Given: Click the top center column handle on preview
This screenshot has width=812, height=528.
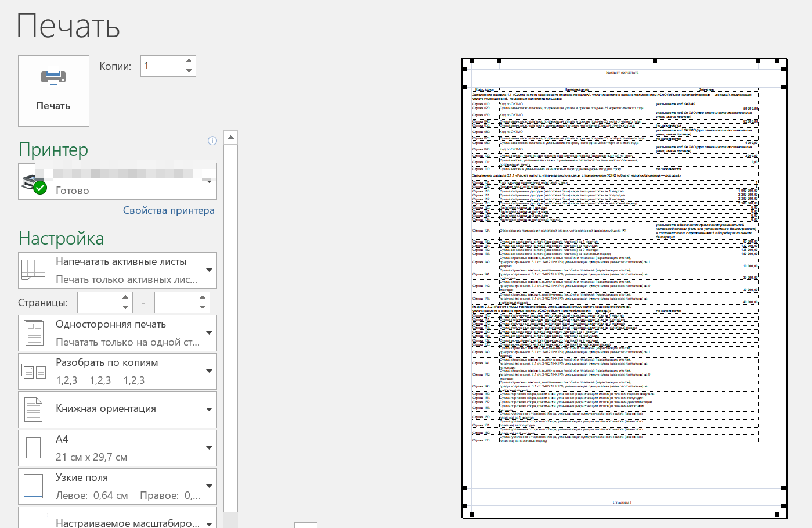Looking at the screenshot, I should point(655,61).
